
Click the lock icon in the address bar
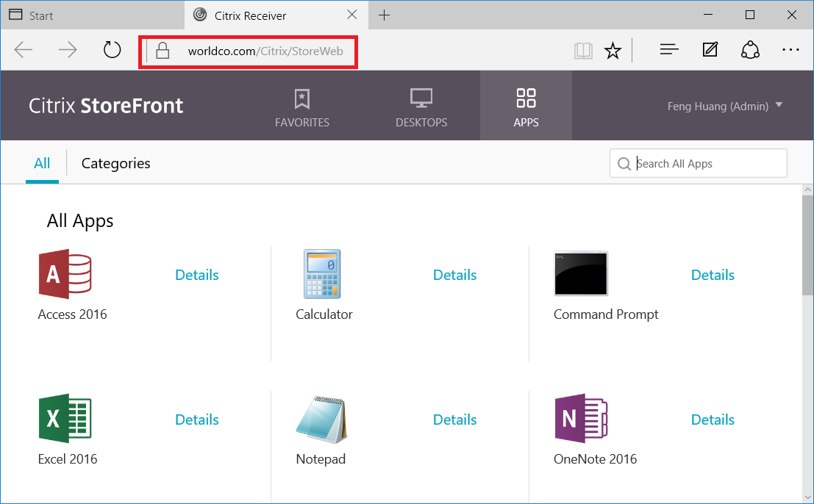click(163, 50)
